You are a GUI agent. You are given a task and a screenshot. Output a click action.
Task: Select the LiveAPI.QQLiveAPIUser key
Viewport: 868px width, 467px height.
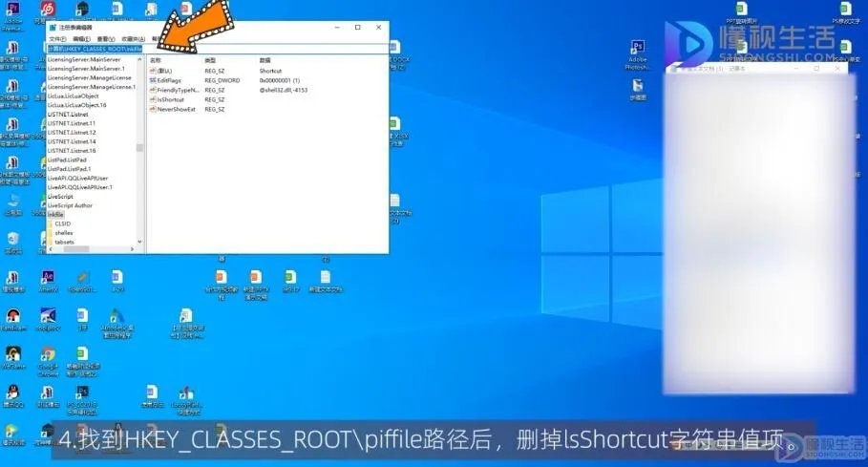77,179
